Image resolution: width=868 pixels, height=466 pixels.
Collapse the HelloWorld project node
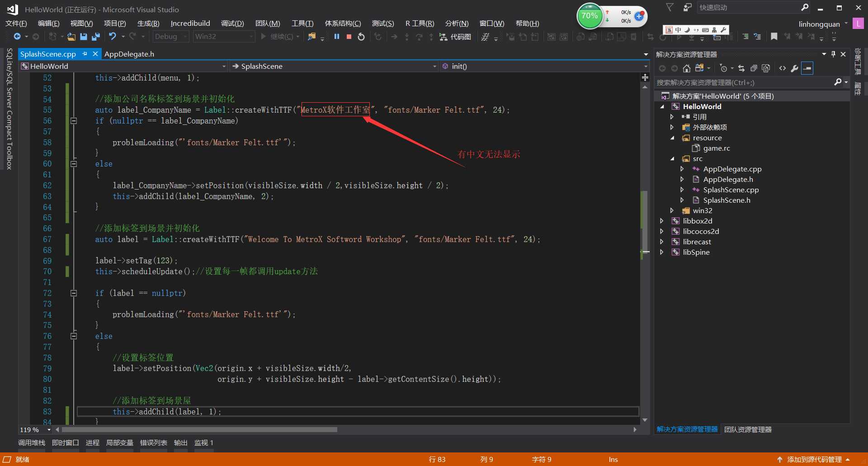click(662, 107)
